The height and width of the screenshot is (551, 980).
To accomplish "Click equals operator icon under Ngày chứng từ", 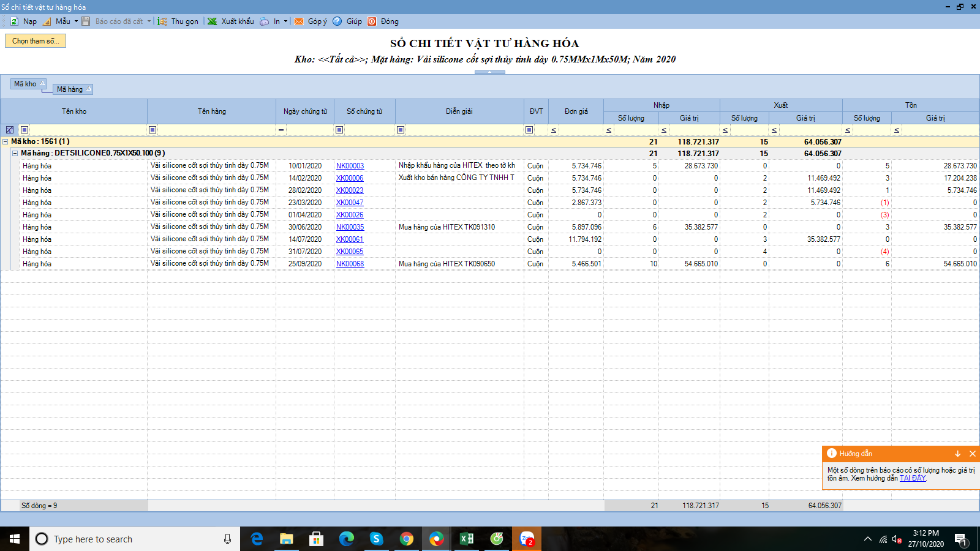I will pos(281,130).
